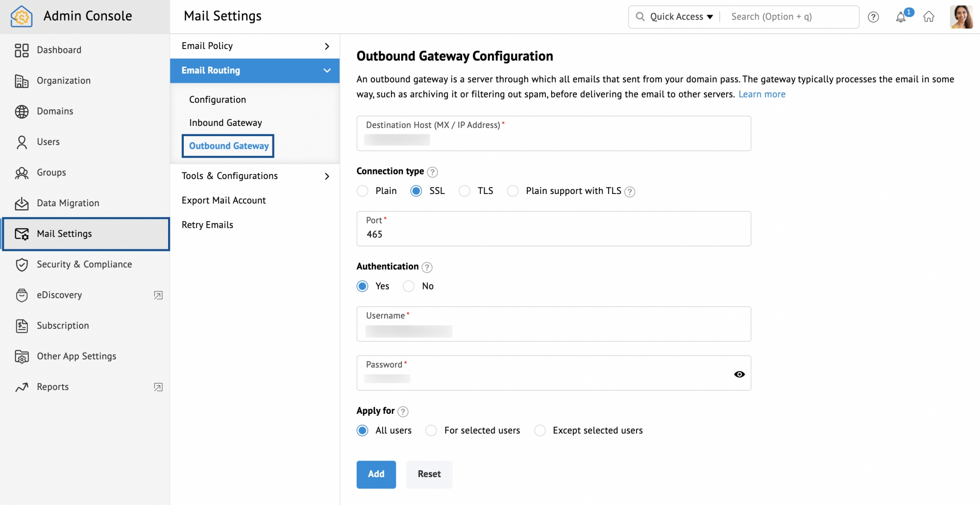Expand the Email Policy section
980x505 pixels.
327,46
